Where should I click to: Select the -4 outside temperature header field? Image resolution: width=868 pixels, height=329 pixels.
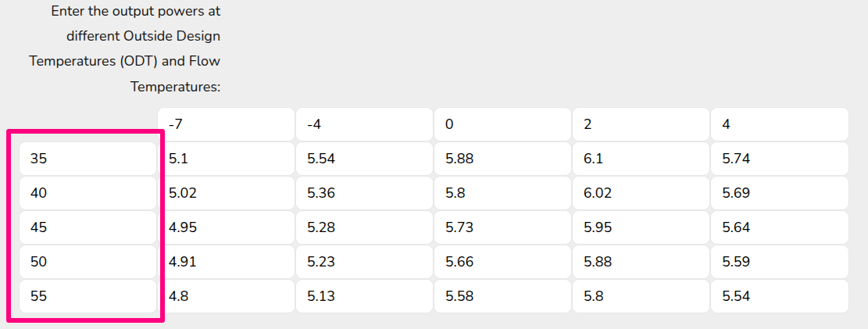364,124
